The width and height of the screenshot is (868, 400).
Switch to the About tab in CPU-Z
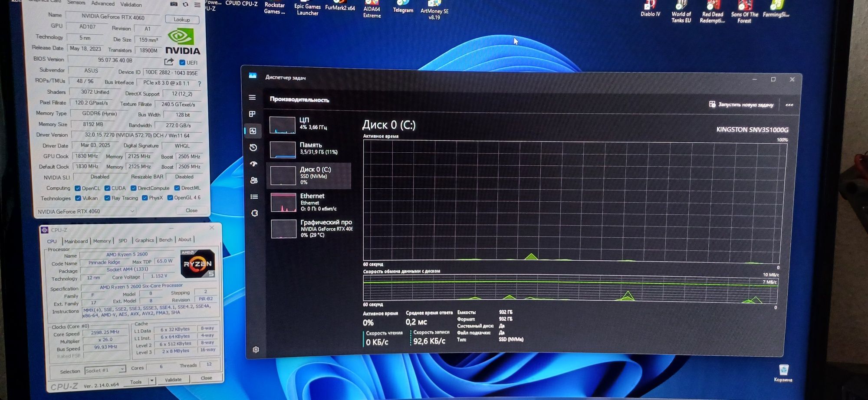(184, 239)
